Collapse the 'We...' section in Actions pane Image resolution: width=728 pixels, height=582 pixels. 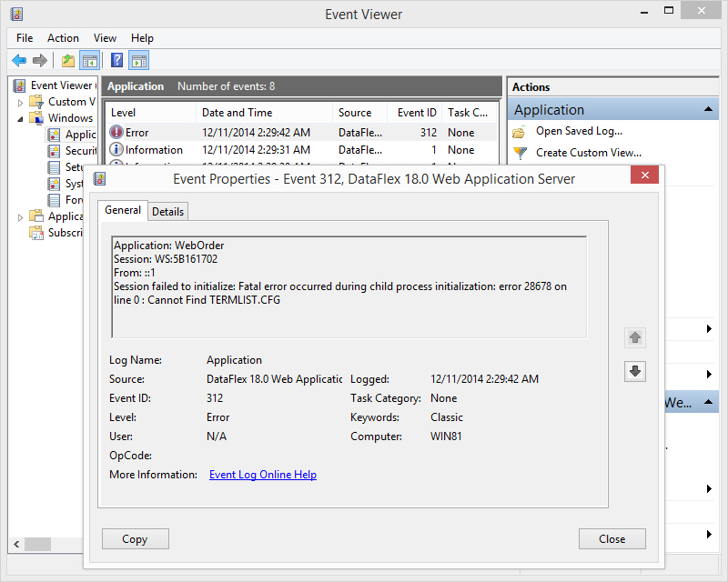(x=708, y=402)
